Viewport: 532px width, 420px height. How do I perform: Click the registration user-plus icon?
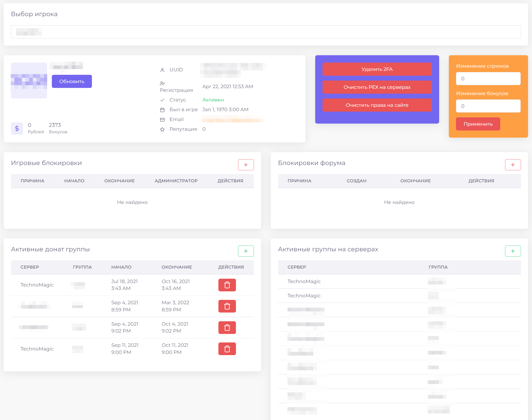point(162,83)
